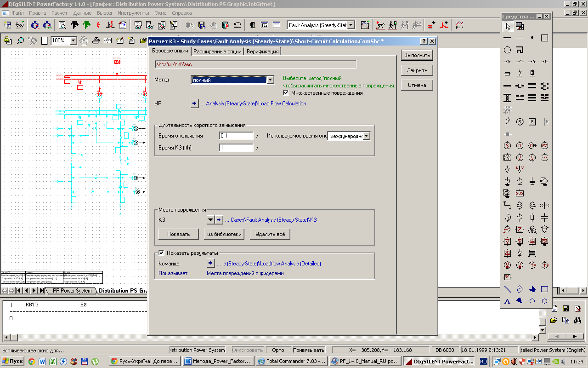Click the output window binoculars search icon

click(578, 320)
